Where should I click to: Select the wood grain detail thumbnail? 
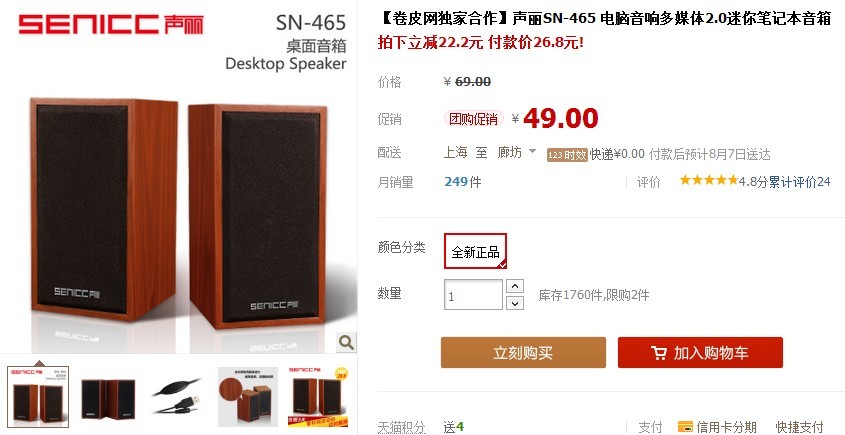click(x=248, y=397)
